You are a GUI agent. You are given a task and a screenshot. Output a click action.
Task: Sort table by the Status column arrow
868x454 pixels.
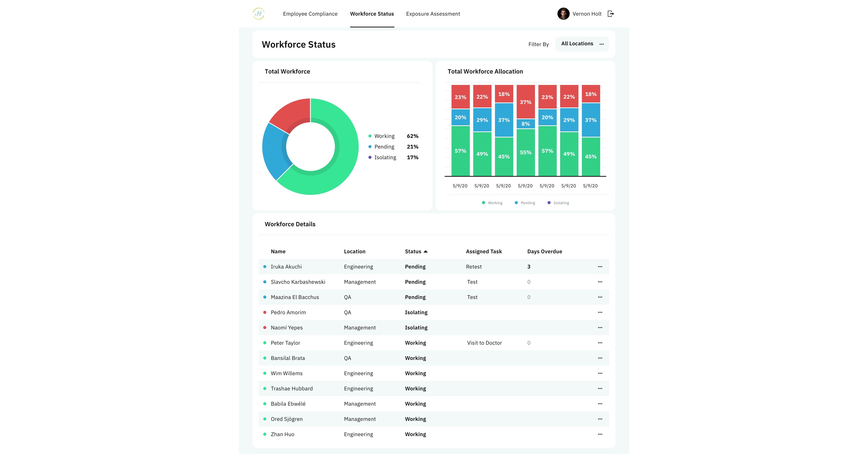426,252
